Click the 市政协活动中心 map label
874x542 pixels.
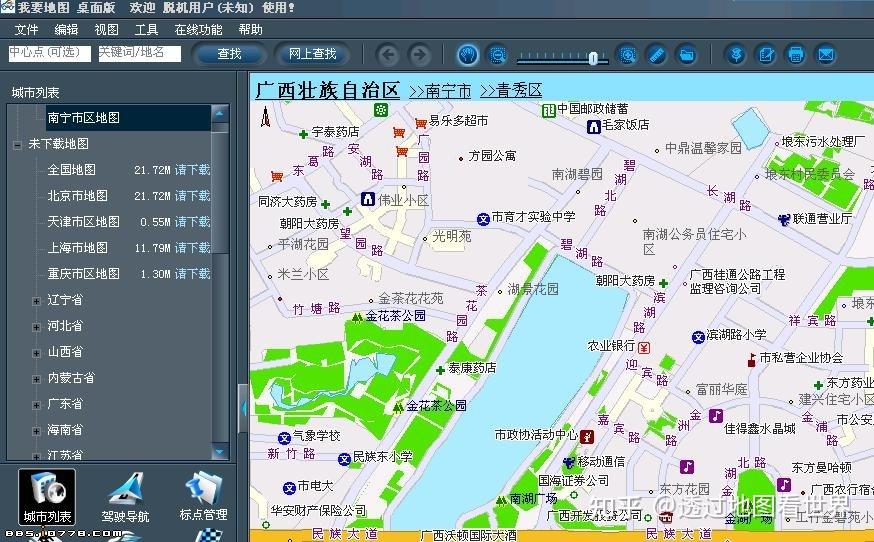536,434
